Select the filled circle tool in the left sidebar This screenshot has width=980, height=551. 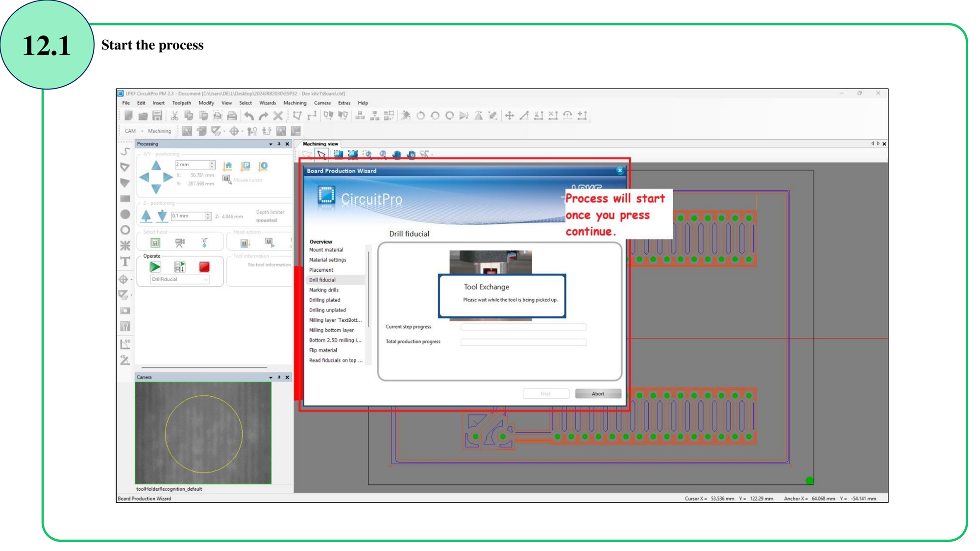[x=125, y=214]
